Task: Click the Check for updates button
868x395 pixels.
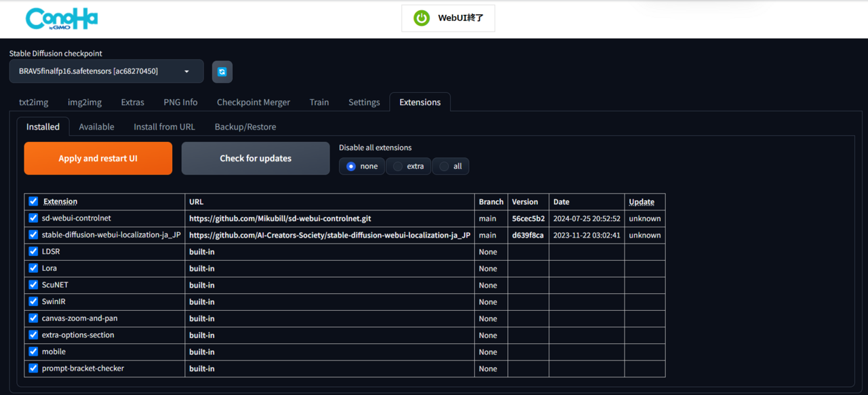Action: coord(256,158)
